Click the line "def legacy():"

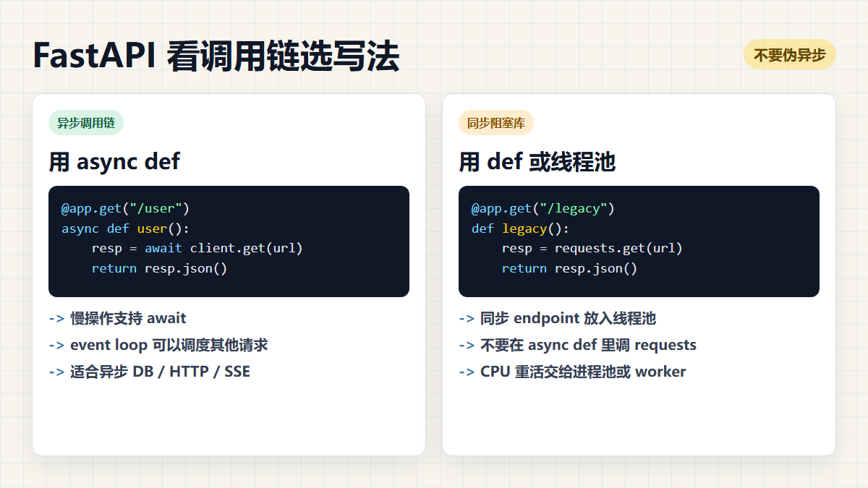520,228
